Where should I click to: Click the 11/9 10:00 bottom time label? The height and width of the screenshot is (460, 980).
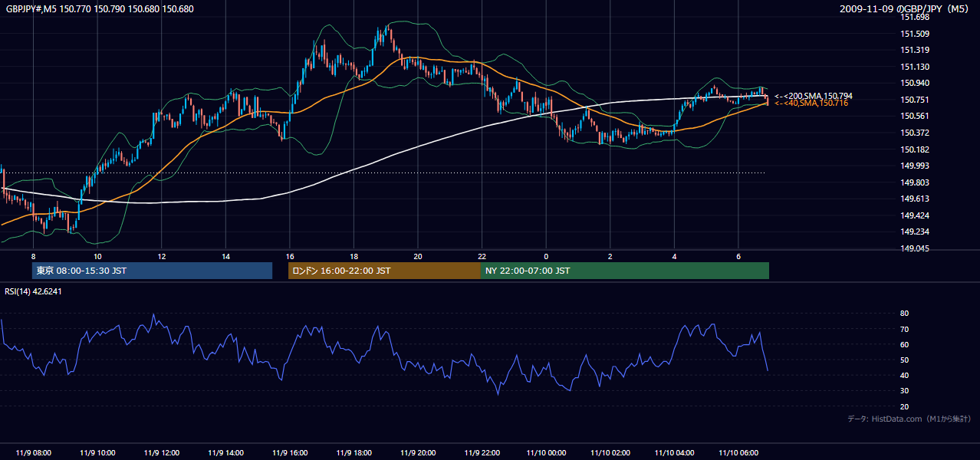[97, 453]
